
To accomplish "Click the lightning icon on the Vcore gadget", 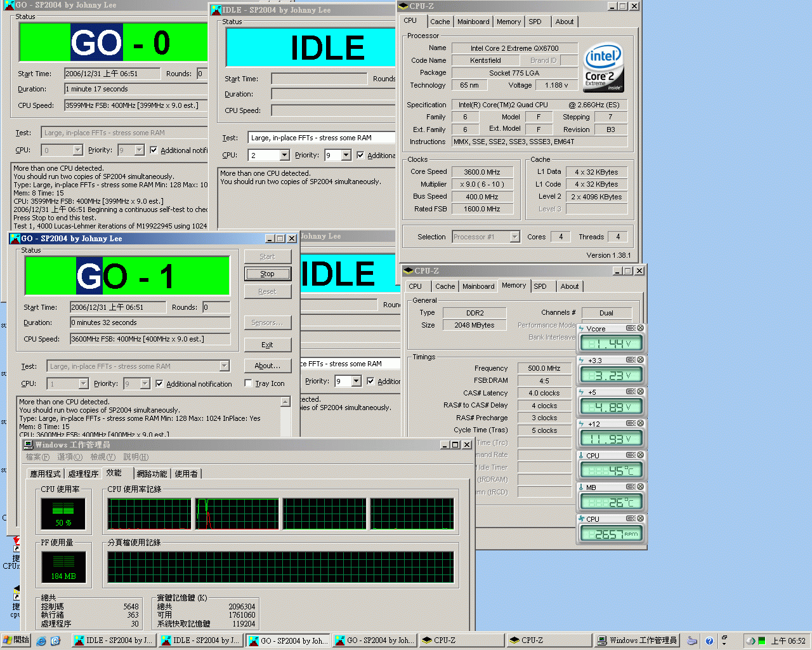I will tap(581, 328).
